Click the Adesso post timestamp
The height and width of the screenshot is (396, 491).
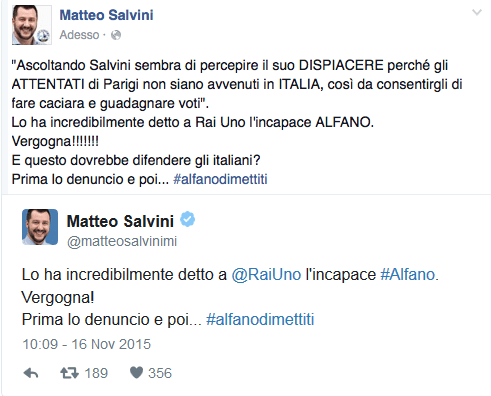79,35
